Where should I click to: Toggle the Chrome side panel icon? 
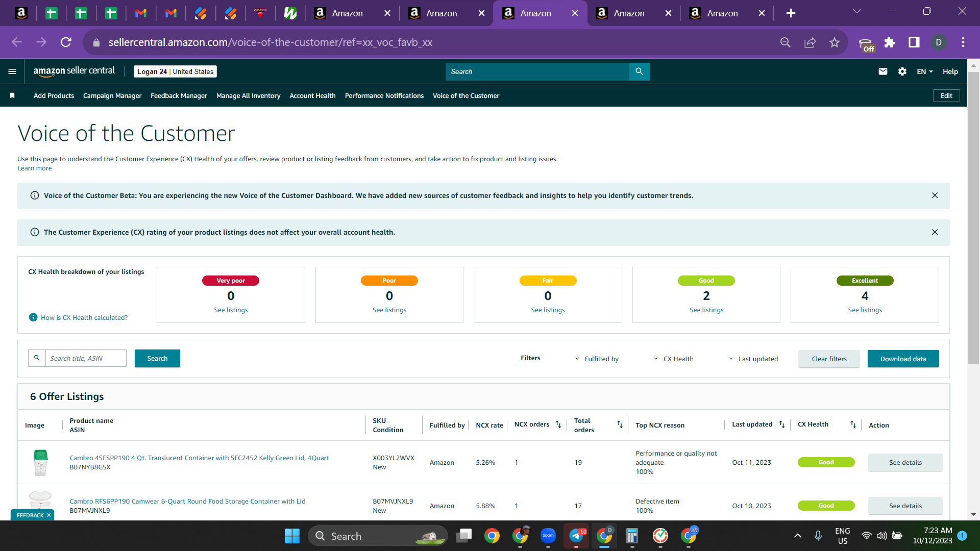[914, 42]
